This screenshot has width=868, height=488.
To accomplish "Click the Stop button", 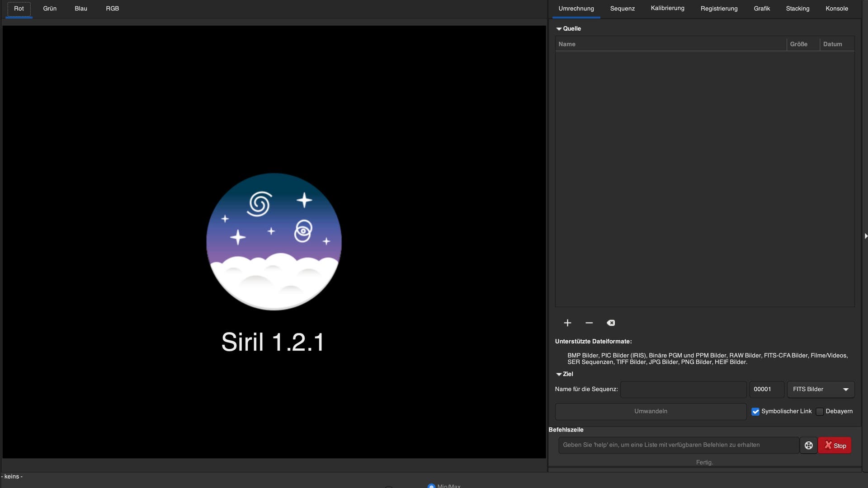I will click(835, 445).
